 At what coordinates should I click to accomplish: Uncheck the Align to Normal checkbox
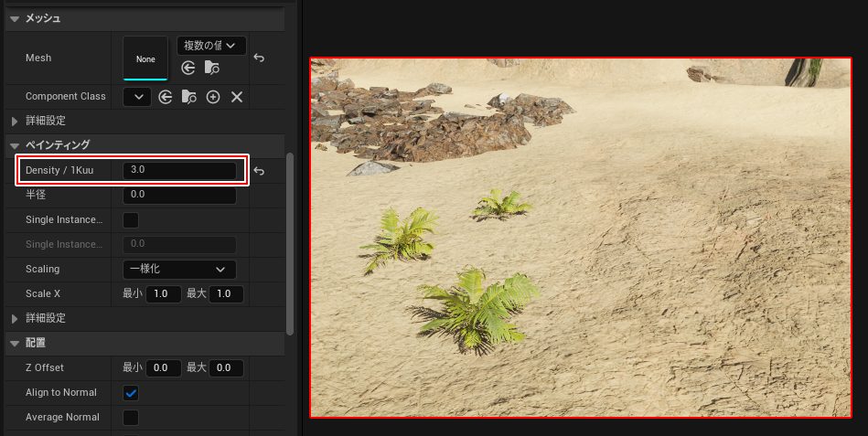[131, 393]
